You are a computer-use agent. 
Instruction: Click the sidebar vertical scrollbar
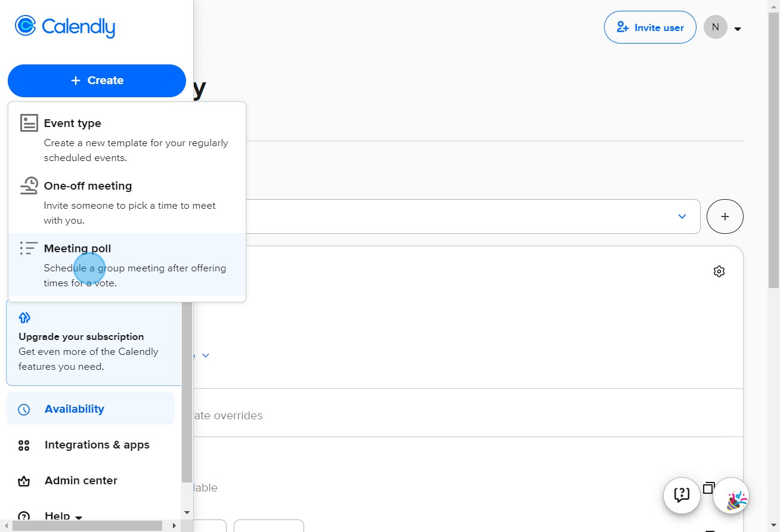[187, 391]
